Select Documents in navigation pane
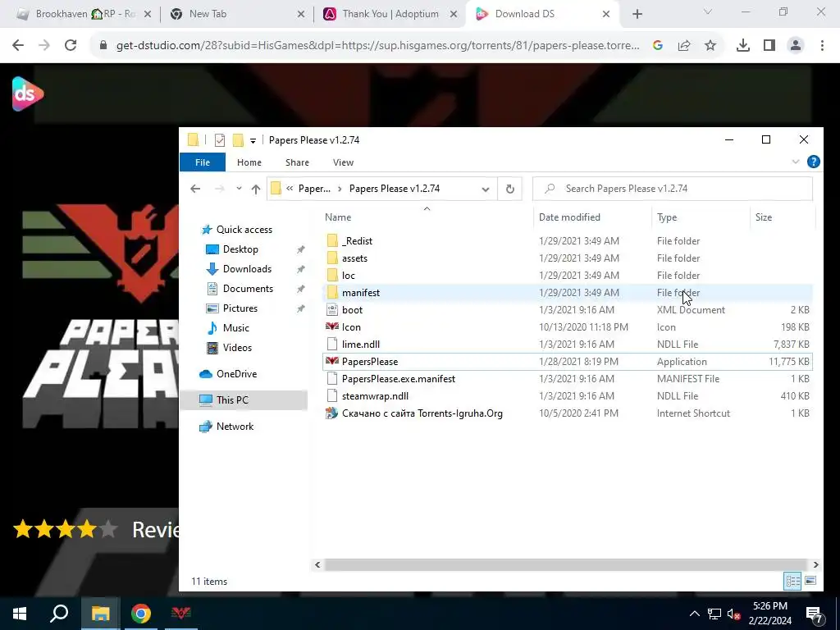840x630 pixels. click(x=248, y=289)
